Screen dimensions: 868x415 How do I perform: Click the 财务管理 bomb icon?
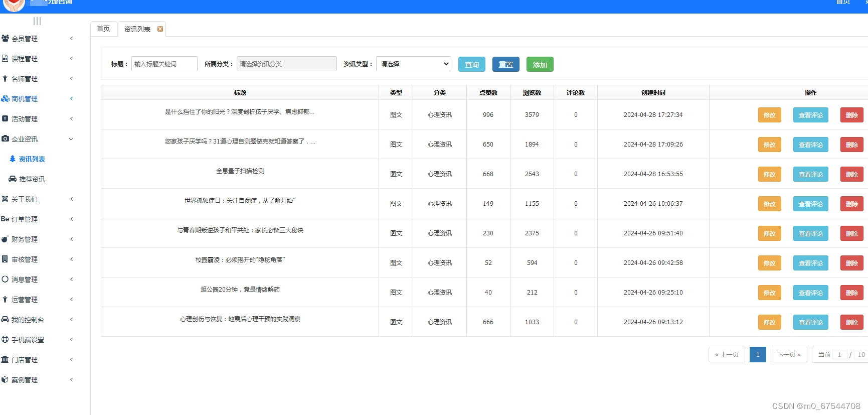point(5,239)
